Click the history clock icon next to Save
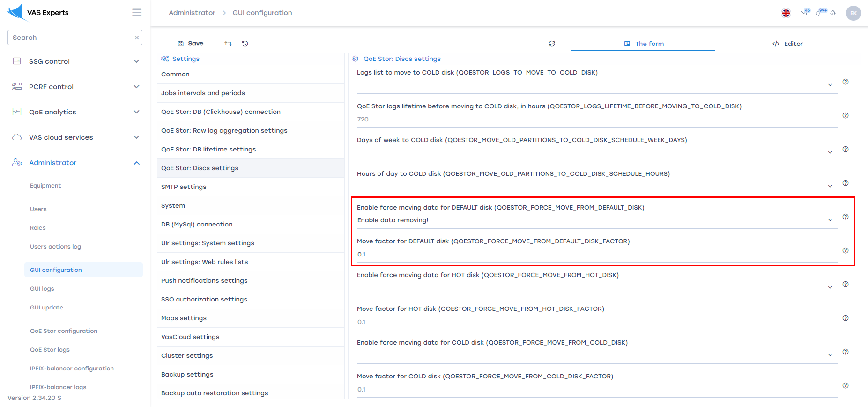This screenshot has width=868, height=407. [x=245, y=44]
